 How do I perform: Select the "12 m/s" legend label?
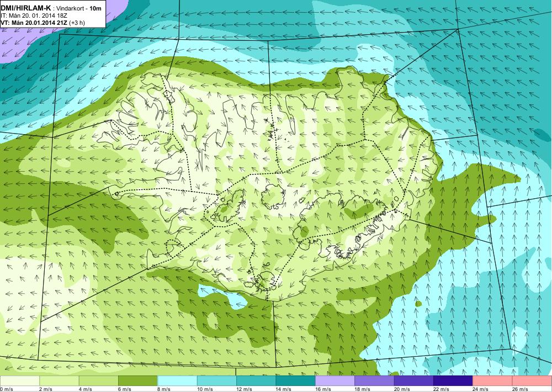245,389
